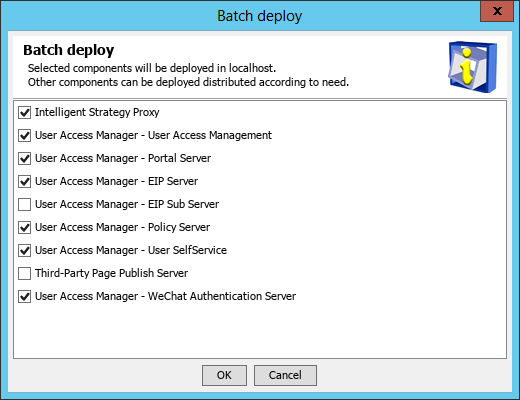Uncheck the Portal Server checkbox

(x=25, y=158)
